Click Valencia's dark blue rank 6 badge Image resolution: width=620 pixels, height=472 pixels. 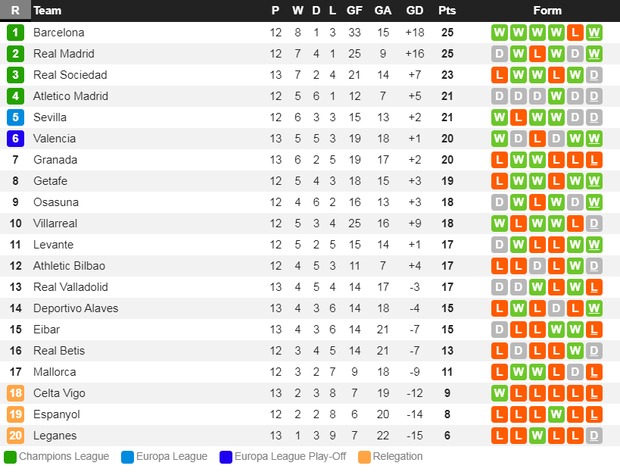click(15, 139)
